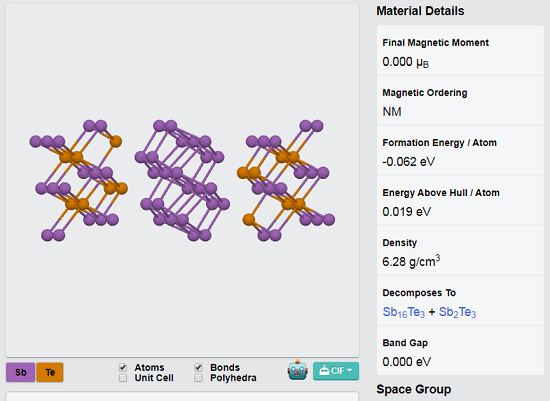Uncheck the Atoms checkbox
The height and width of the screenshot is (401, 550).
(123, 367)
